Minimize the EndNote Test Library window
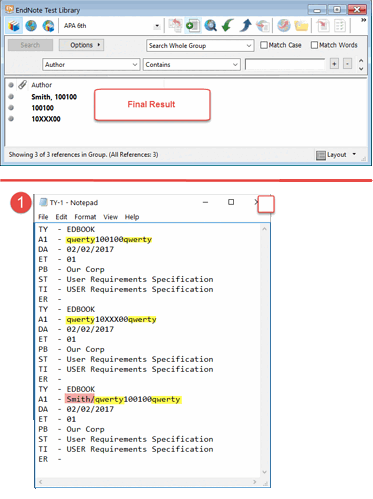 coord(317,10)
